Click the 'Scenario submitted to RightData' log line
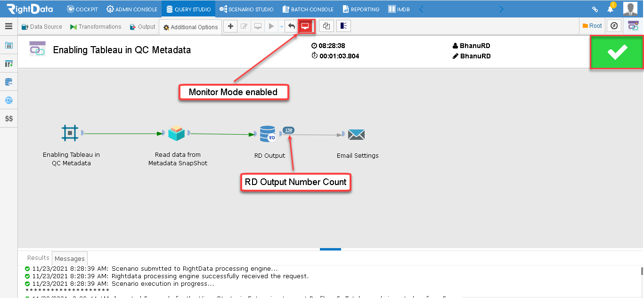 pyautogui.click(x=151, y=269)
